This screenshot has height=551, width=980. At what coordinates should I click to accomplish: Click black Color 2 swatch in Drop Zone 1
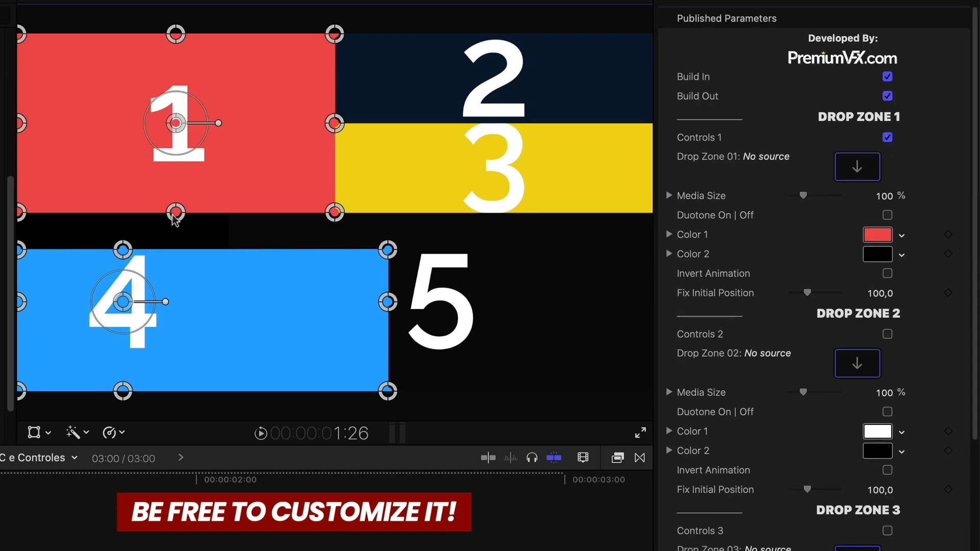878,254
